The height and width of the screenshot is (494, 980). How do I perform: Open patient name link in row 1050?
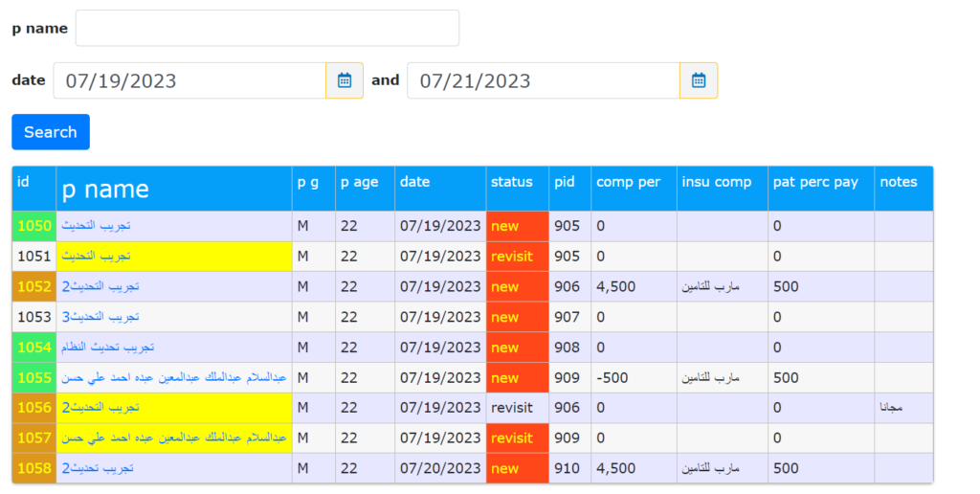[x=97, y=226]
